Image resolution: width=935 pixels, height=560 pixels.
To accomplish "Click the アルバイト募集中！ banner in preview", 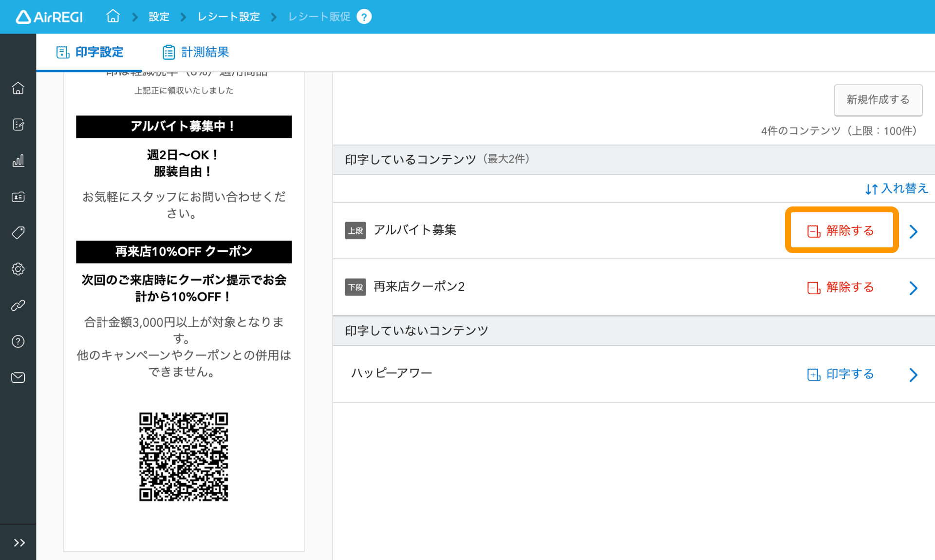I will [x=184, y=127].
